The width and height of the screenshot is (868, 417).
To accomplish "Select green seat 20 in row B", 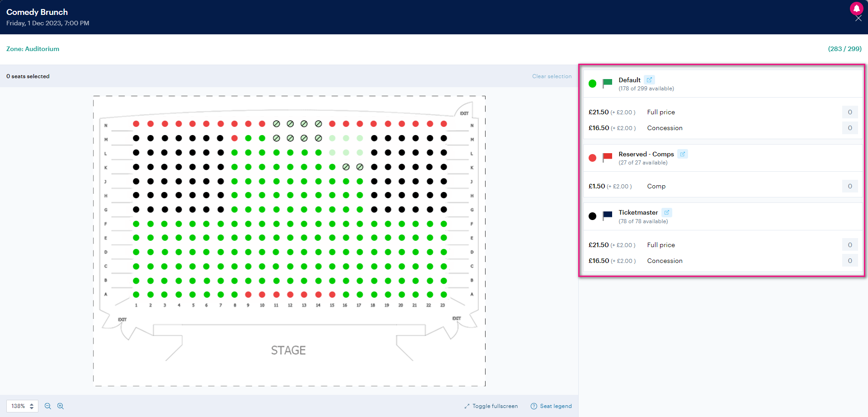I will coord(401,281).
